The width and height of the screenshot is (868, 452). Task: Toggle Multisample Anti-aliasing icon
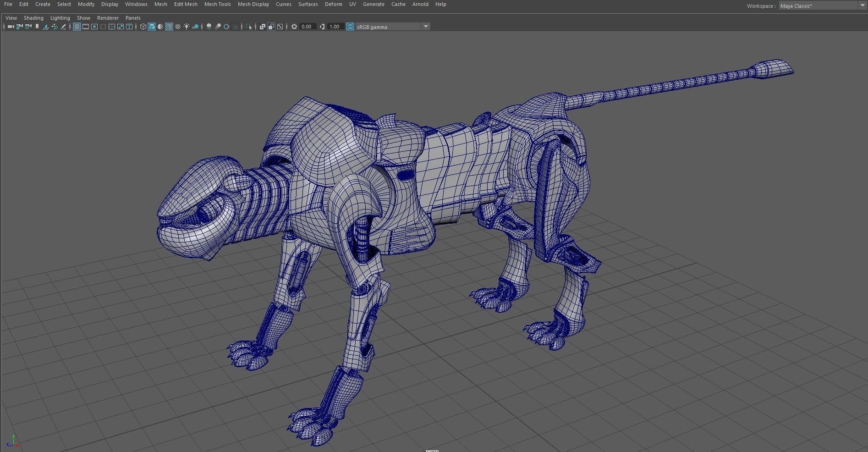tap(226, 27)
